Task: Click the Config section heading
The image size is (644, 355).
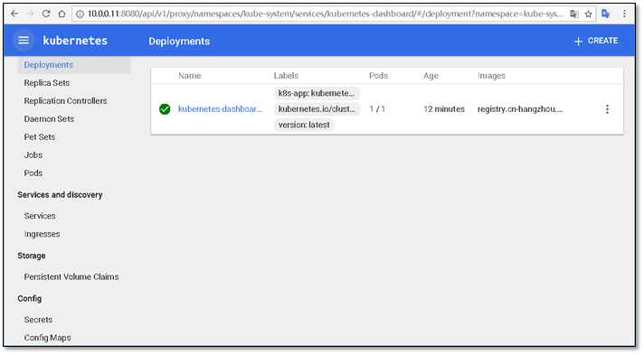Action: click(30, 298)
